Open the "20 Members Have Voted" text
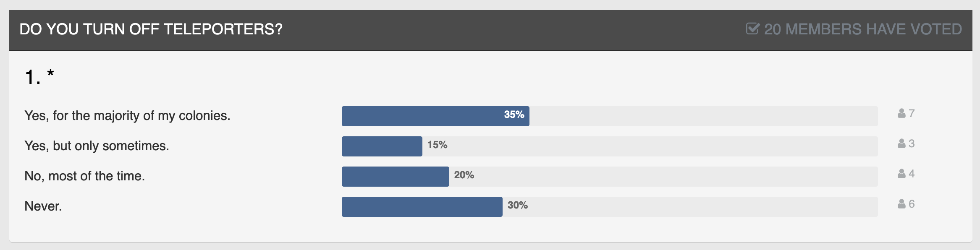 point(862,29)
